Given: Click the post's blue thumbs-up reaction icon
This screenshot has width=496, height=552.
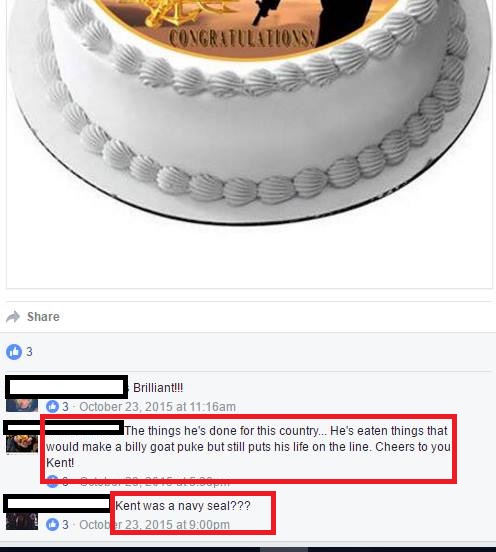Looking at the screenshot, I should (x=14, y=352).
